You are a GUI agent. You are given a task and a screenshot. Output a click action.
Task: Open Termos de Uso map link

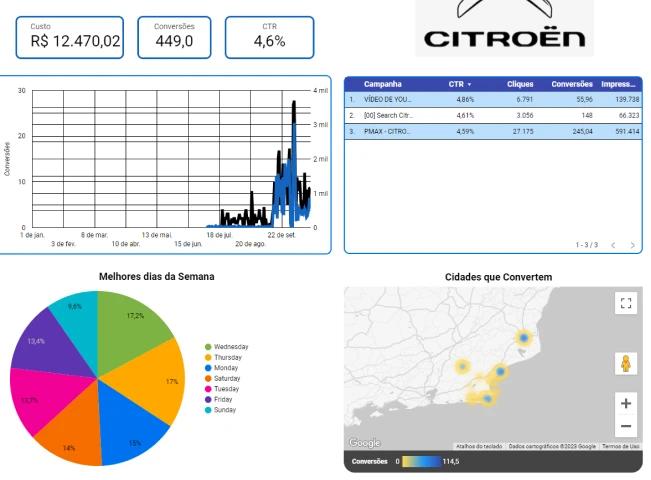tap(620, 446)
